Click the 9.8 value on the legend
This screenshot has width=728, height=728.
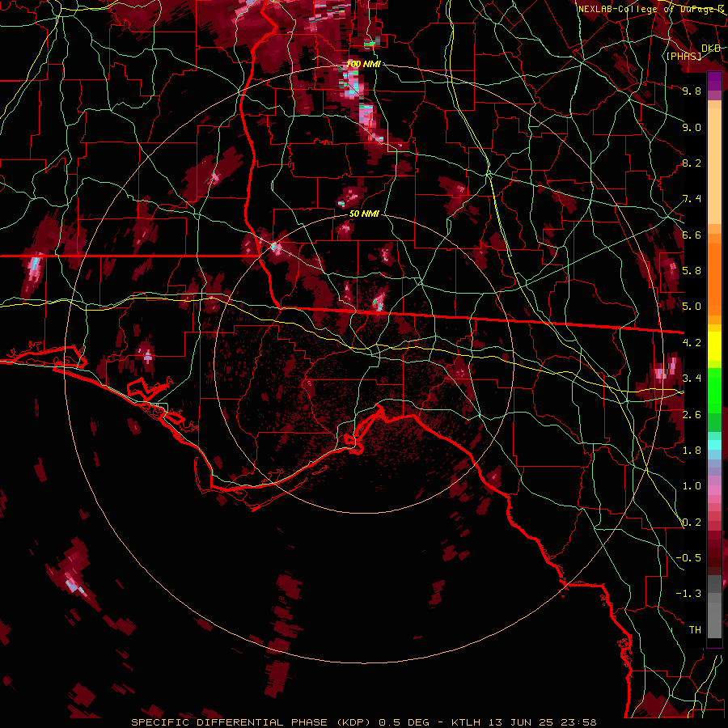[692, 91]
